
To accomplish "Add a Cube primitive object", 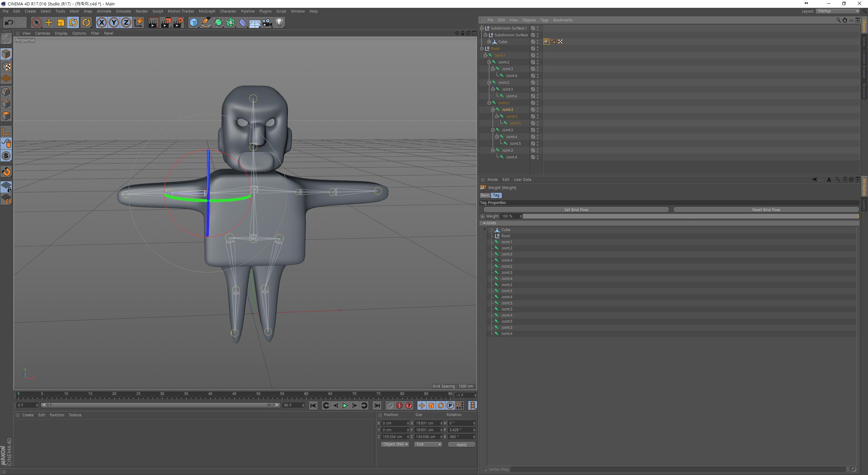I will (194, 23).
